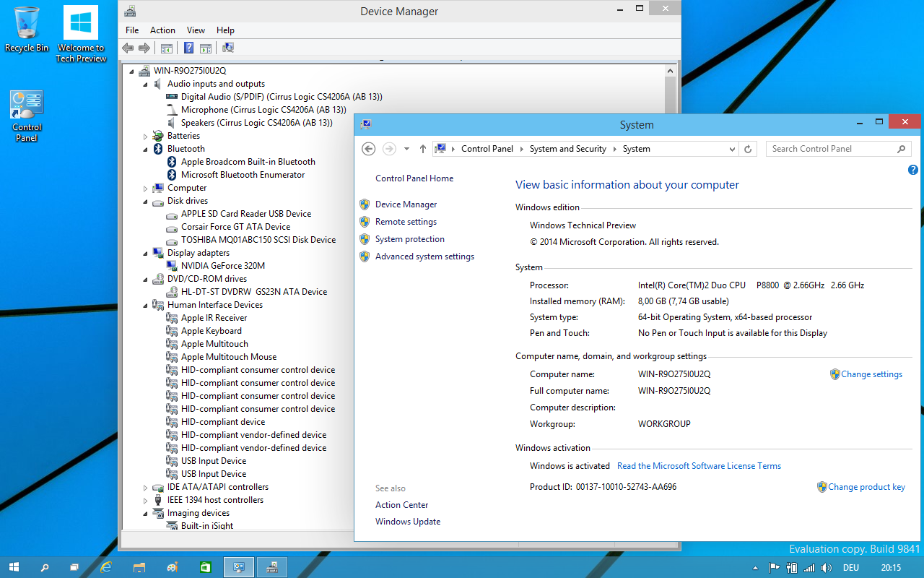Click the search magnifier in Search Control Panel box

901,149
